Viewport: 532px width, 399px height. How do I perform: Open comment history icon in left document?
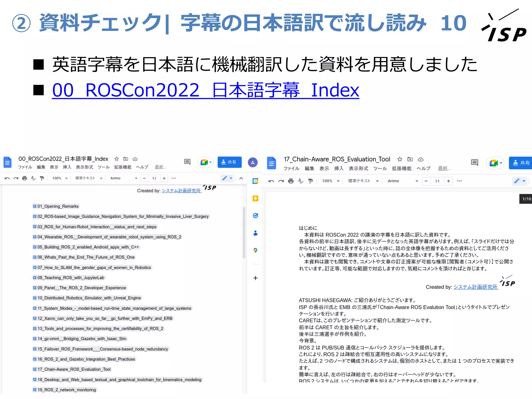tap(187, 162)
